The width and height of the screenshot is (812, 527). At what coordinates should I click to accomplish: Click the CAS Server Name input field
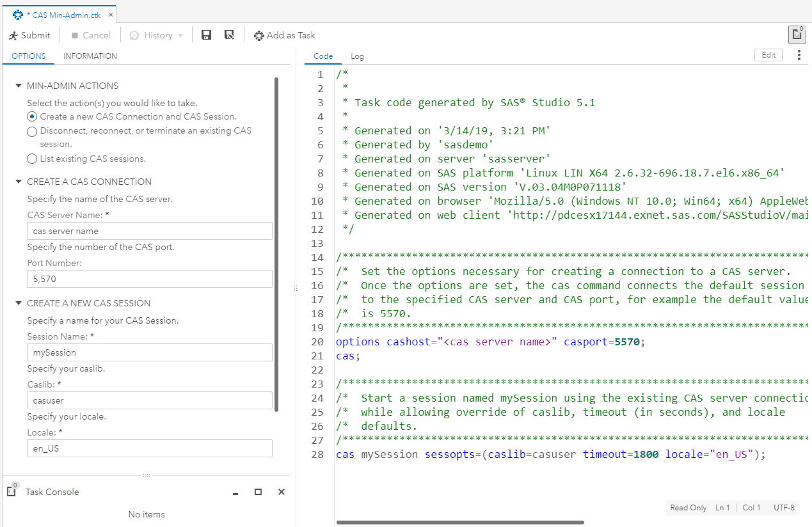[150, 231]
